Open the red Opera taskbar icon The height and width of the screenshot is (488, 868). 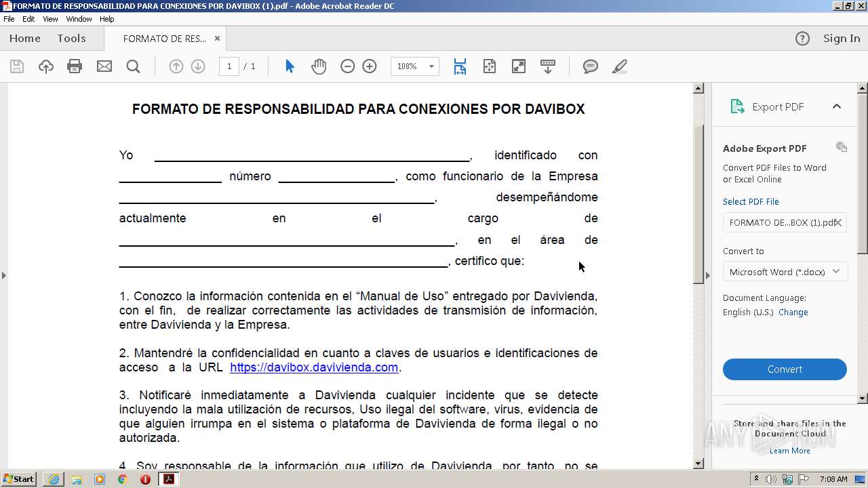pos(145,479)
